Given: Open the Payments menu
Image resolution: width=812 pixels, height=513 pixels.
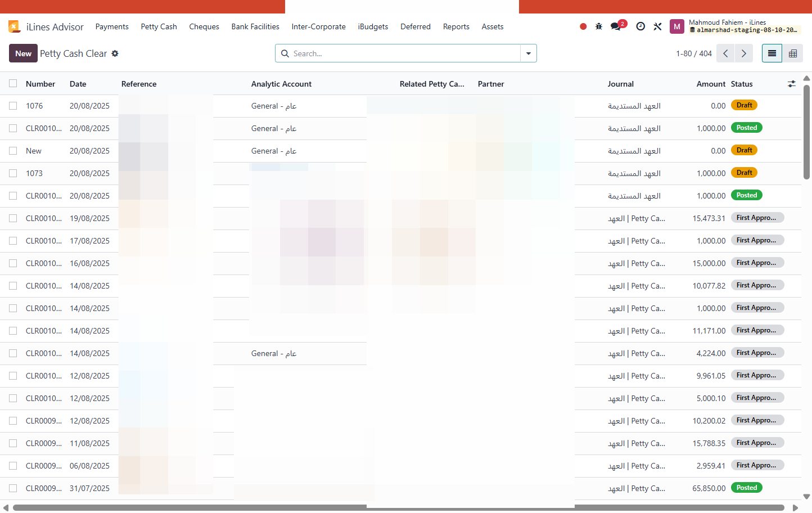Looking at the screenshot, I should (112, 26).
